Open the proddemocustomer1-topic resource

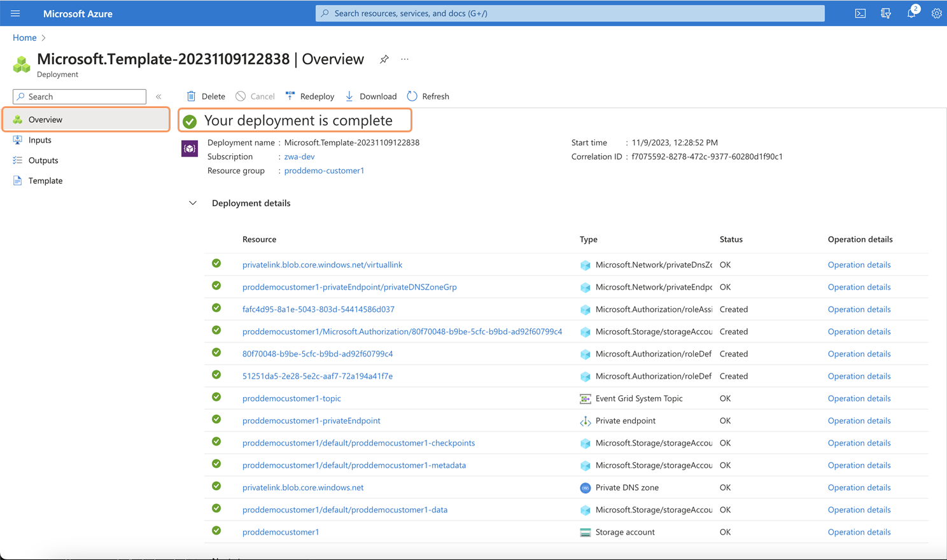pos(291,398)
